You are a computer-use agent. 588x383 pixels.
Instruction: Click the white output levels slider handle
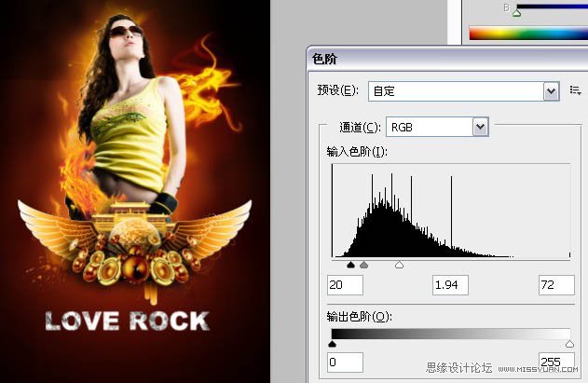pos(569,344)
